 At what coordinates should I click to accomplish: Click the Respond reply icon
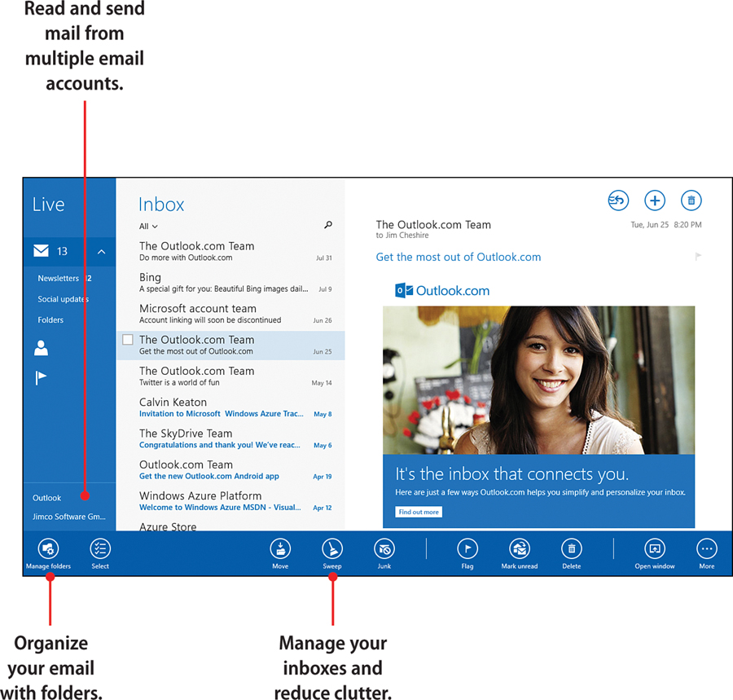(x=618, y=200)
